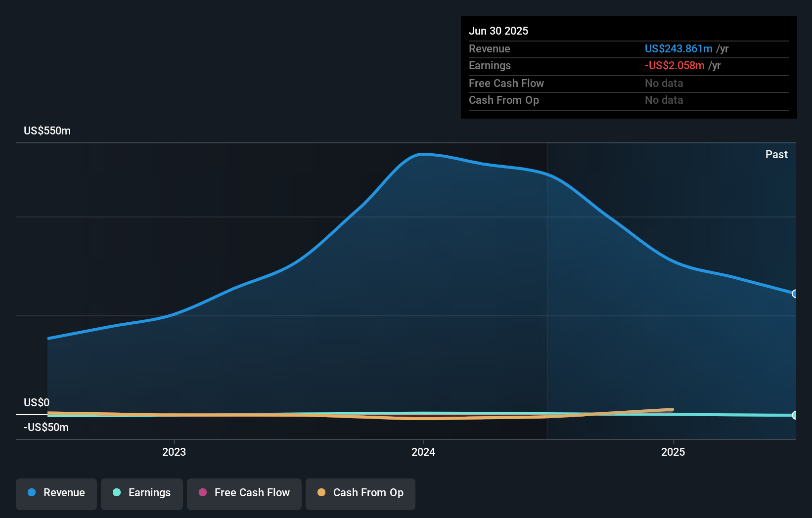Click No data in the Cash From Op row
This screenshot has width=812, height=518.
664,100
